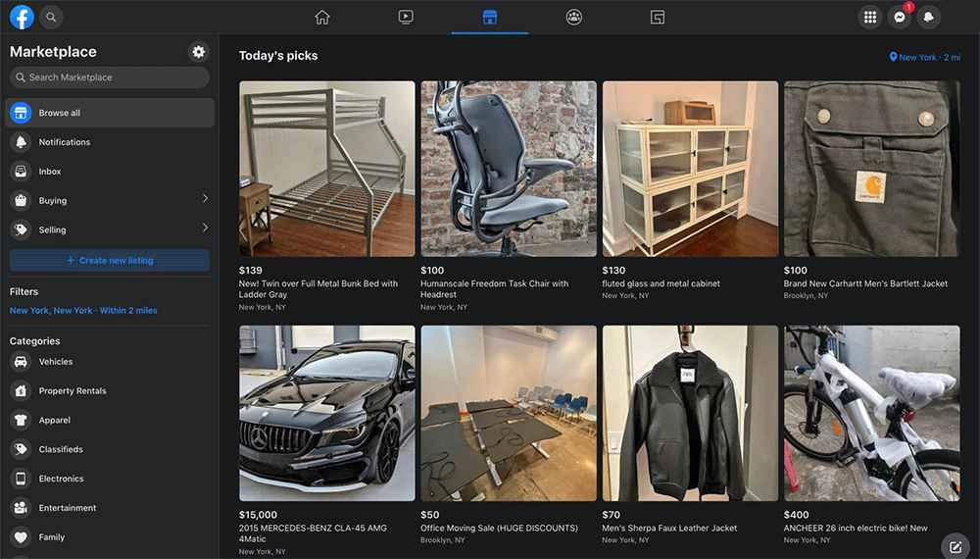Select Browse all in sidebar
Image resolution: width=980 pixels, height=559 pixels.
[109, 113]
